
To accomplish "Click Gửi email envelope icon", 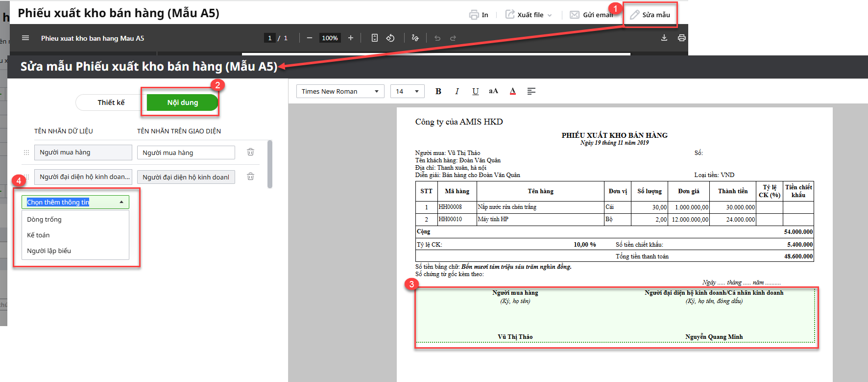I will pos(575,15).
